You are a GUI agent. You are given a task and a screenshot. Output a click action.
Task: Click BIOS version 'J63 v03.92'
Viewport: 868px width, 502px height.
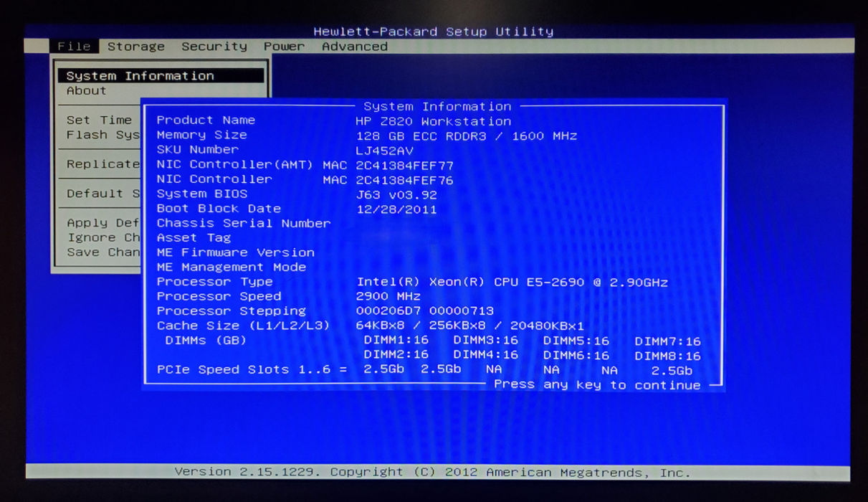point(396,195)
